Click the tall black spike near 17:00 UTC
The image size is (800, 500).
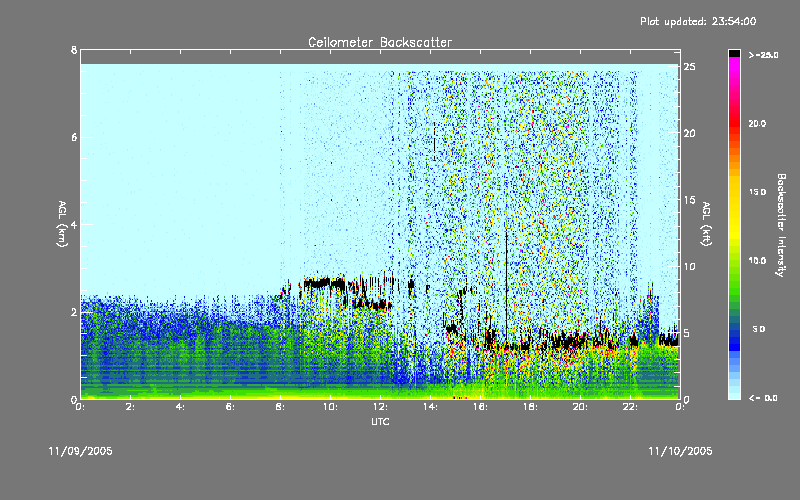click(506, 286)
